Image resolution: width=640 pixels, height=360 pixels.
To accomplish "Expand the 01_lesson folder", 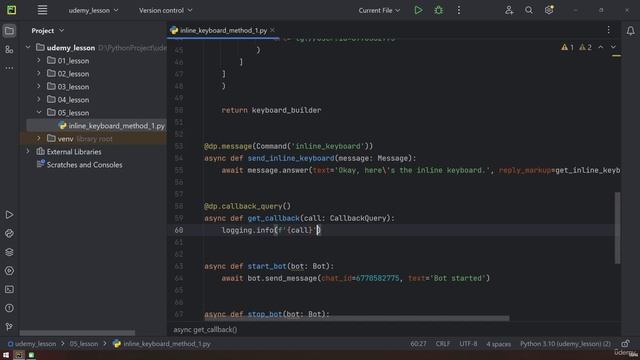I will point(39,60).
